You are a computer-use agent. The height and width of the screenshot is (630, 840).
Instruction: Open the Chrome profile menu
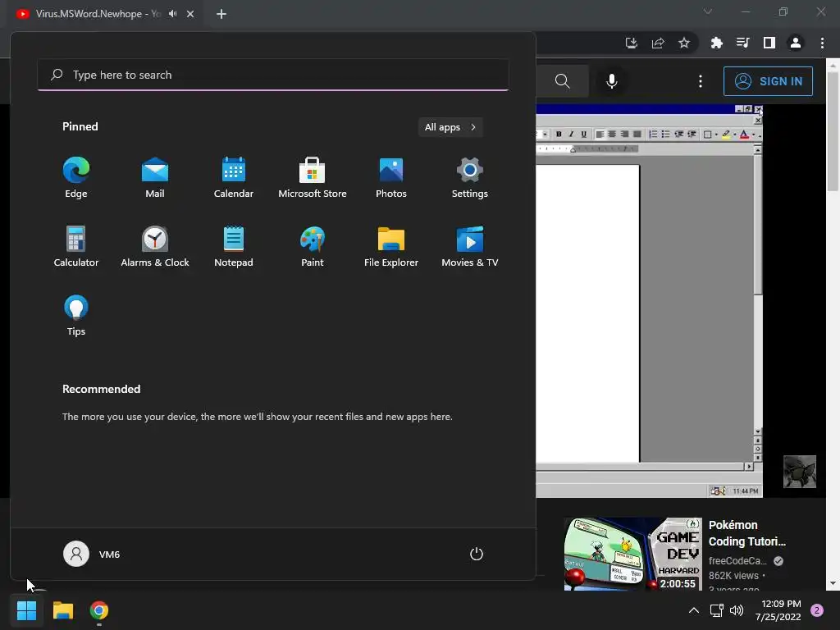(796, 43)
